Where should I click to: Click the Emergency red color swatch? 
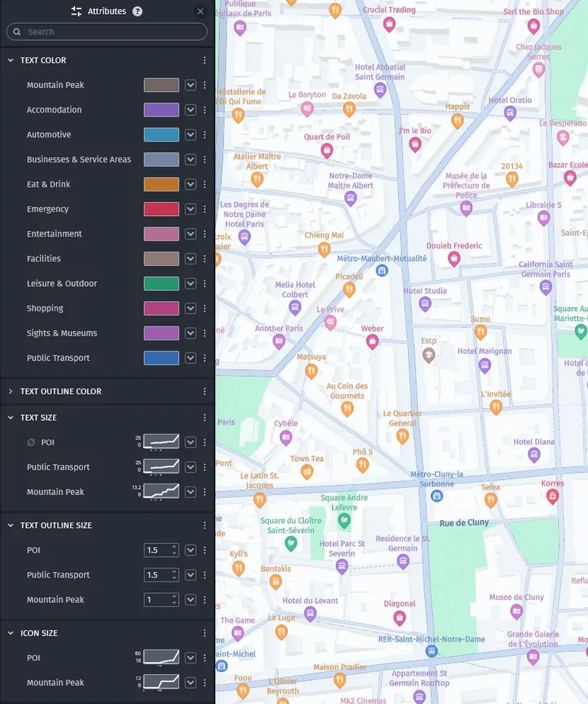(x=162, y=209)
